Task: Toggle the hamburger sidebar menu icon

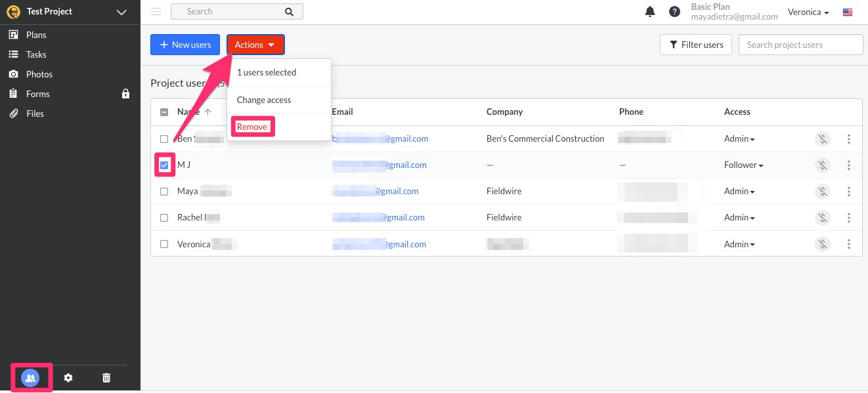Action: click(x=156, y=11)
